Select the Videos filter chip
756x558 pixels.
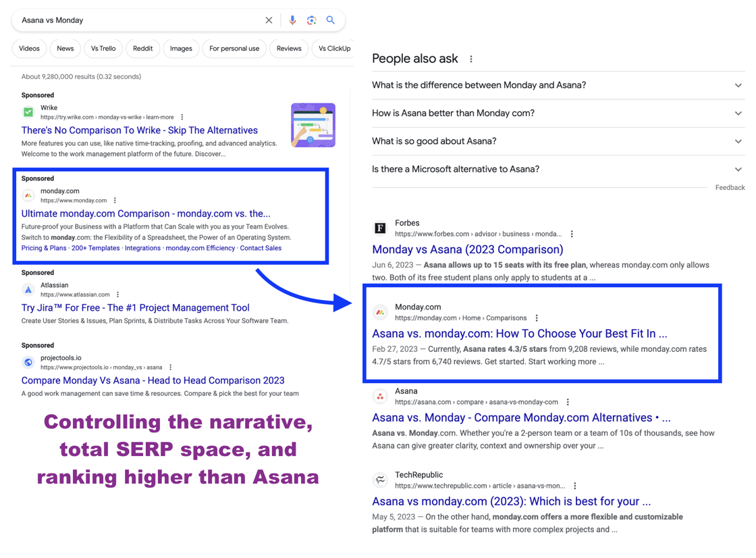point(30,49)
